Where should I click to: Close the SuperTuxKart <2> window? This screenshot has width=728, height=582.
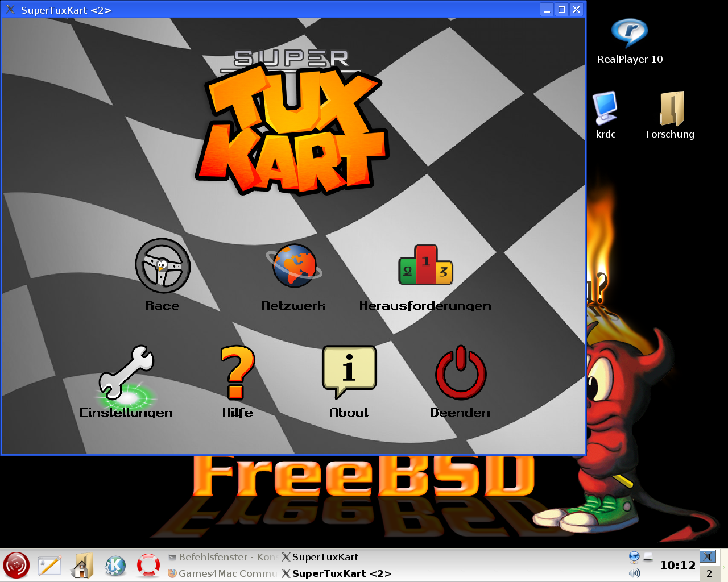576,10
